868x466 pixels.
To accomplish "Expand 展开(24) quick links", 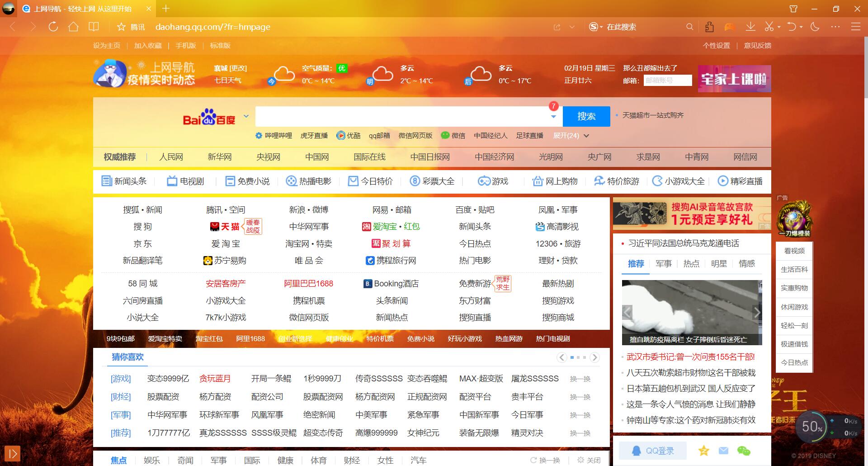I will pos(571,136).
